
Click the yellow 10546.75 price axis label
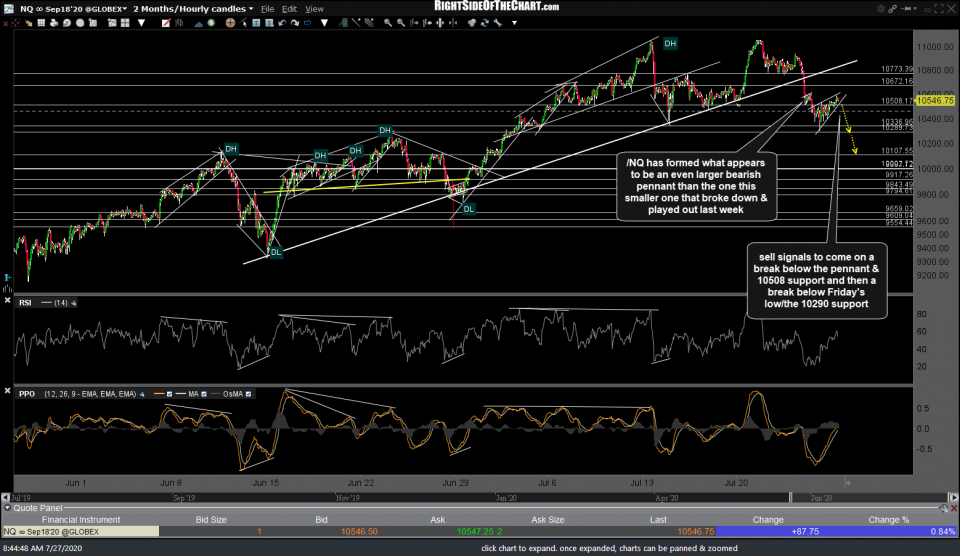tap(936, 100)
